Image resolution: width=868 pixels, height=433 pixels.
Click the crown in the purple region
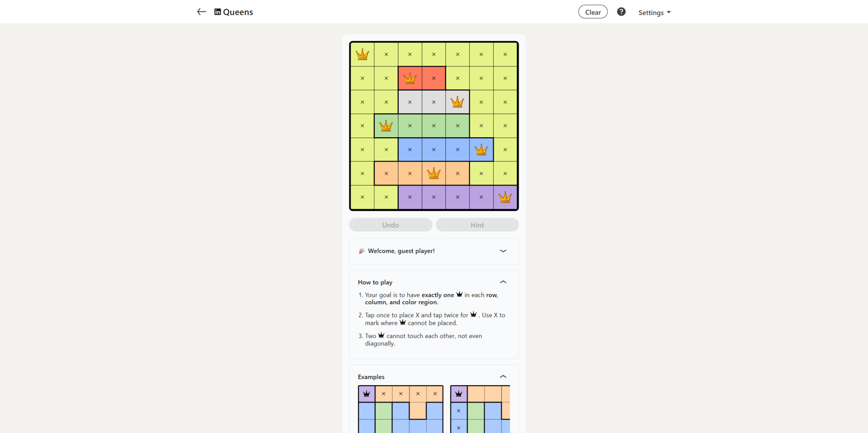(x=505, y=197)
